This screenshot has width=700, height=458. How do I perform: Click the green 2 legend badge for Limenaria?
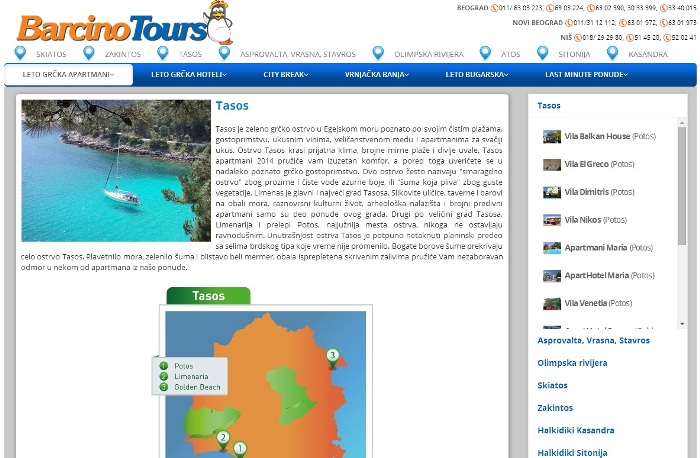[x=163, y=376]
